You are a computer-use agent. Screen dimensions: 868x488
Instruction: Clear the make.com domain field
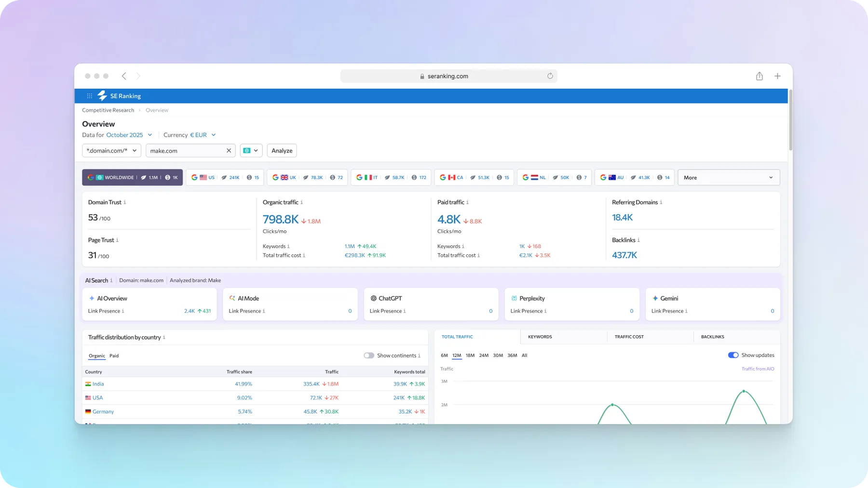[x=229, y=151]
